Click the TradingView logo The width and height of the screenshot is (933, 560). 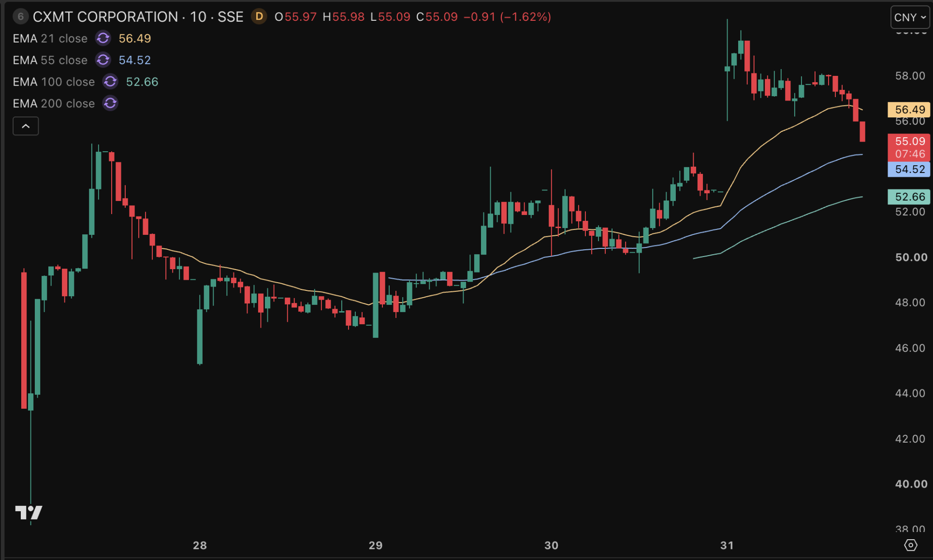click(x=29, y=513)
